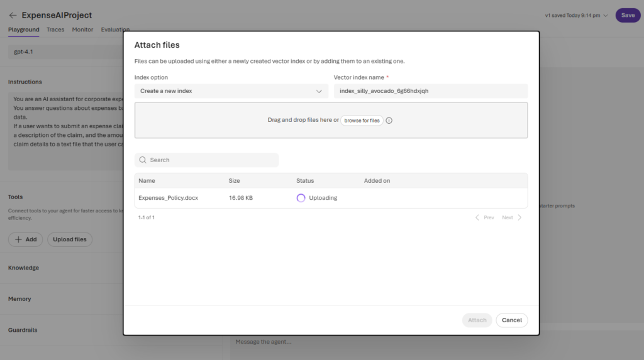Click the Save button
Viewport: 644px width, 360px height.
(x=627, y=15)
